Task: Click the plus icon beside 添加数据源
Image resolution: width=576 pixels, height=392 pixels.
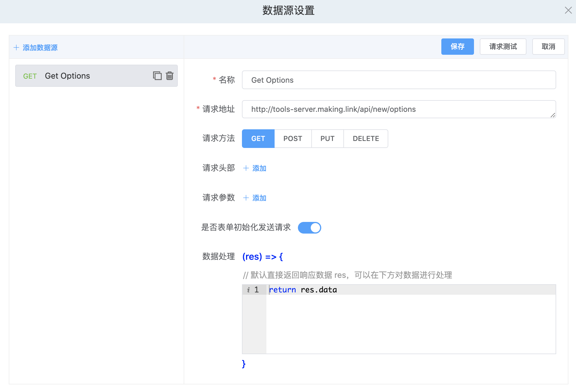Action: tap(16, 47)
